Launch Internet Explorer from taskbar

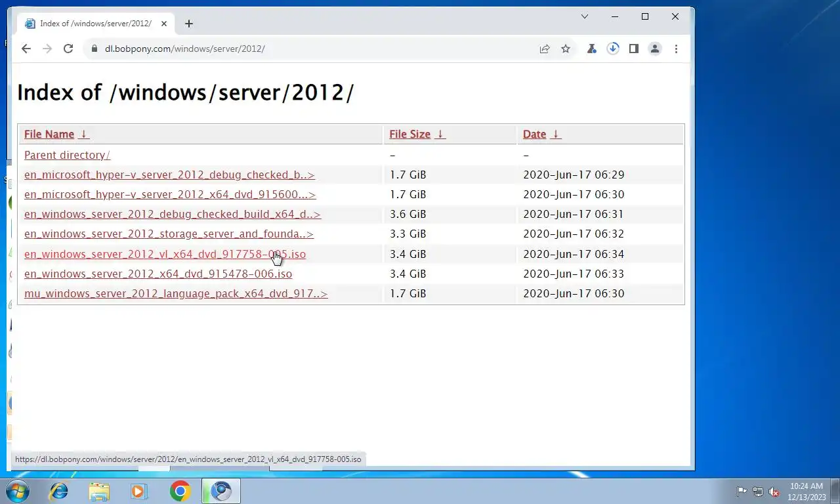coord(59,491)
